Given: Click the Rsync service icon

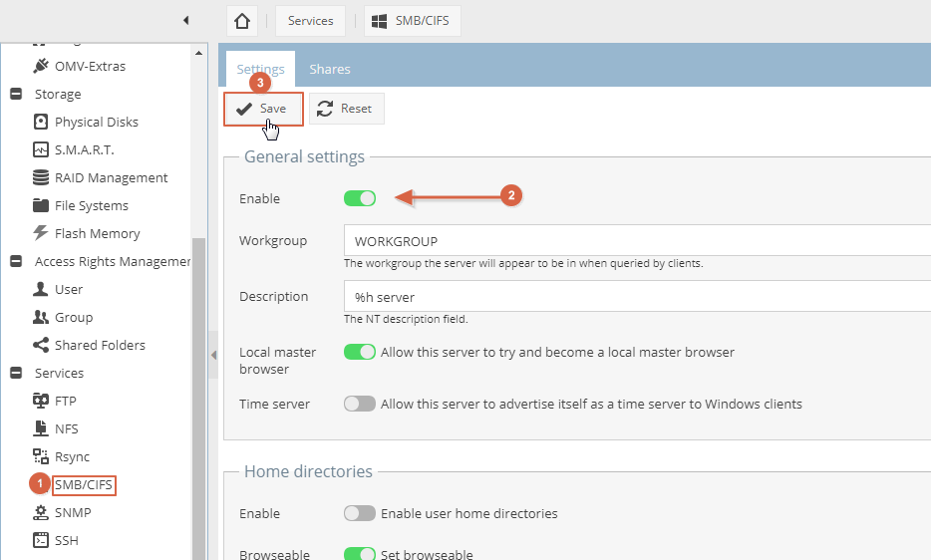Looking at the screenshot, I should click(41, 456).
